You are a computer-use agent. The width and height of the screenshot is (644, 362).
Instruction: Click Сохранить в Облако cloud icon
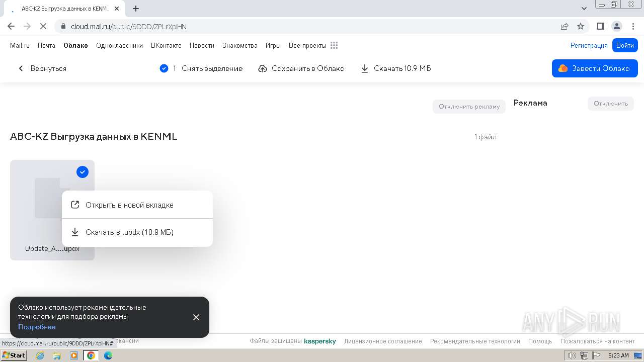click(263, 68)
